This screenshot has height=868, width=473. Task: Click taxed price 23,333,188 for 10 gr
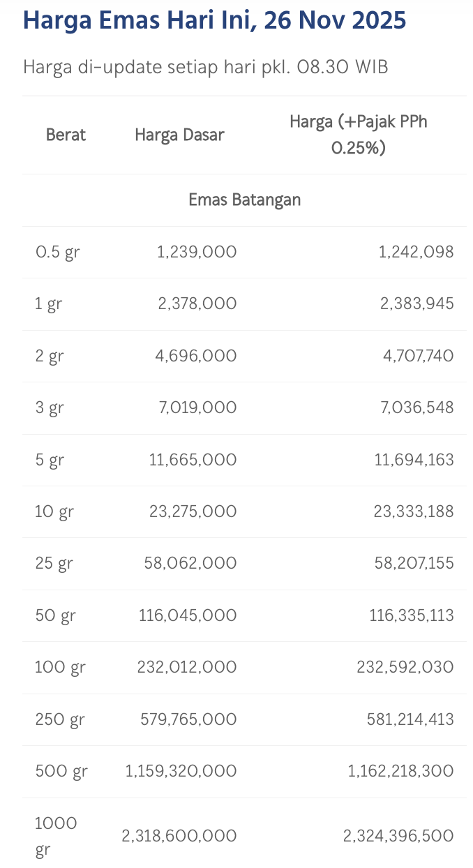[412, 511]
